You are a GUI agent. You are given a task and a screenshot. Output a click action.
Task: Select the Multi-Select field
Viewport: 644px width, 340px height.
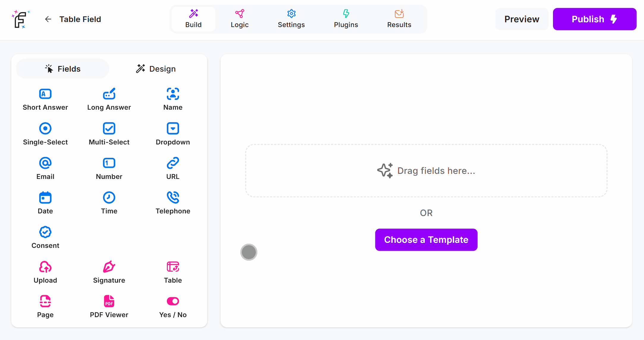[109, 133]
